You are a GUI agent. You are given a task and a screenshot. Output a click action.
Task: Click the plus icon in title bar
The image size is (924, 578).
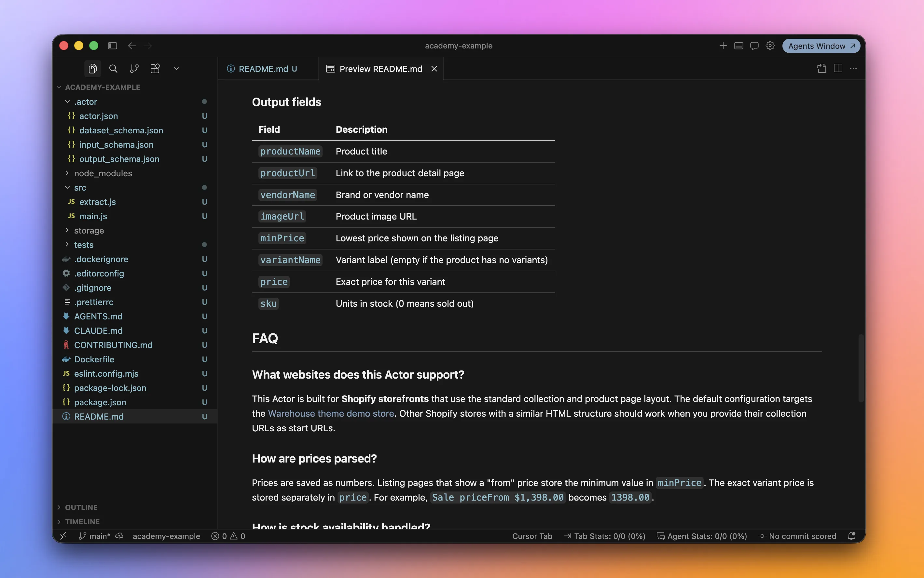(x=723, y=46)
